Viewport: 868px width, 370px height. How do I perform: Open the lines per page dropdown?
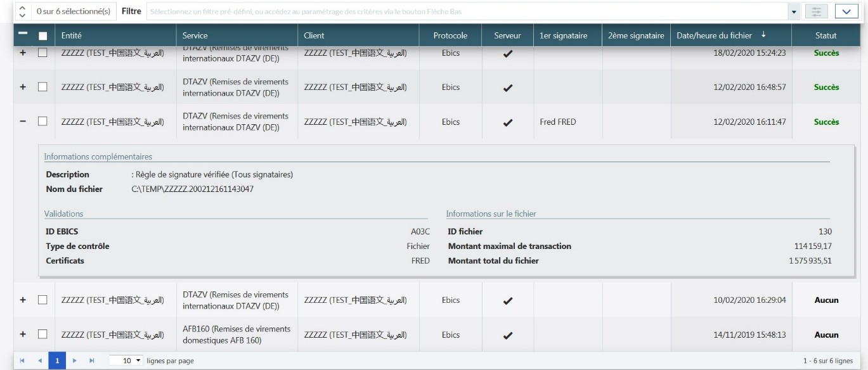(x=126, y=360)
